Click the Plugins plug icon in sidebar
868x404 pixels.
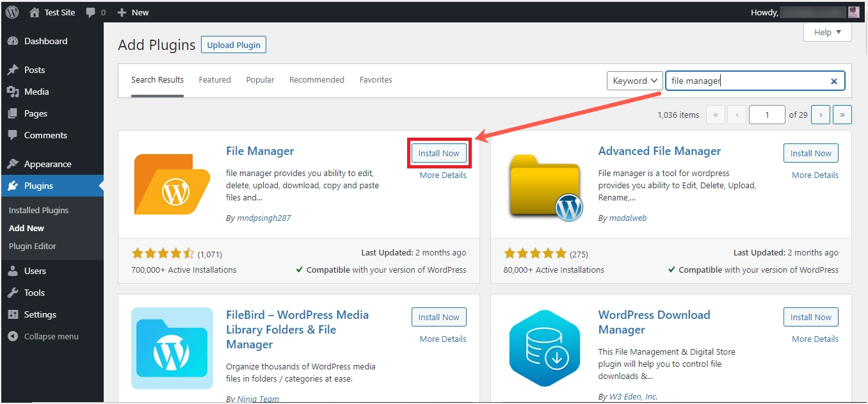[13, 186]
